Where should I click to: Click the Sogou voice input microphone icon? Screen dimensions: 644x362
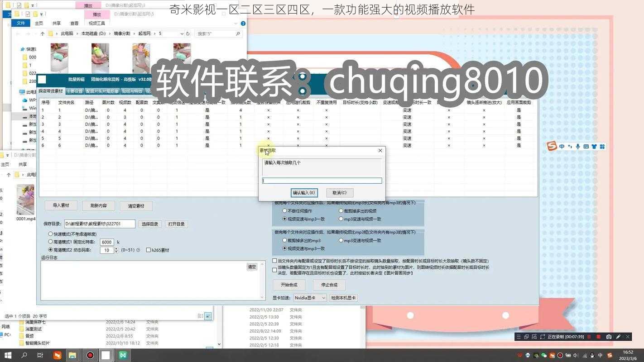pyautogui.click(x=577, y=147)
